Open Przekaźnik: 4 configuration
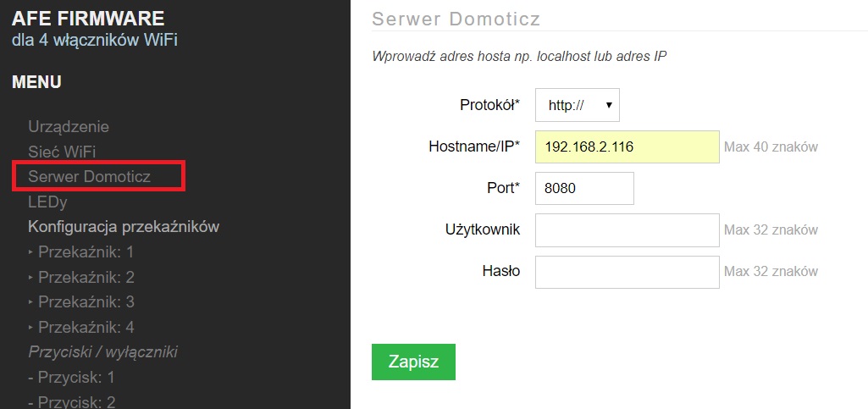868x409 pixels. pos(86,328)
